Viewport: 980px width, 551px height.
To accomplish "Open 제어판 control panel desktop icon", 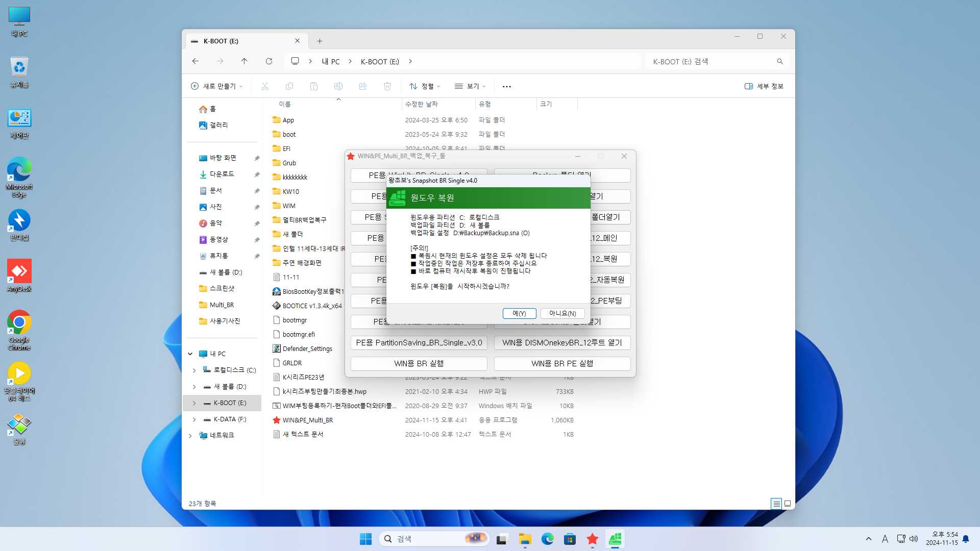I will point(19,123).
